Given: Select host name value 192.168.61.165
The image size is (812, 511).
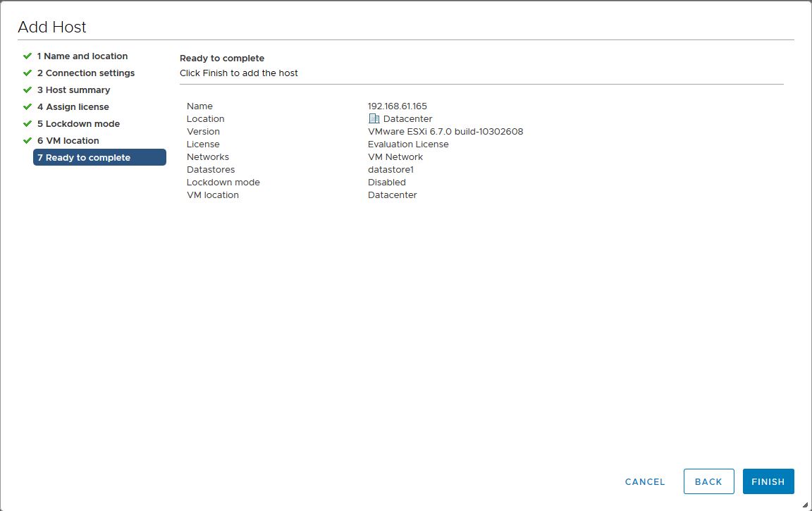Looking at the screenshot, I should click(x=398, y=106).
